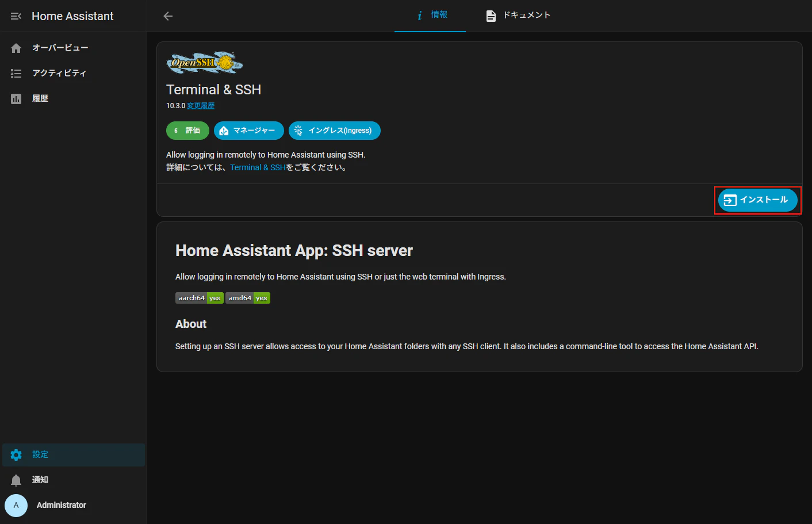This screenshot has height=524, width=812.
Task: Click the OpenSSH logo image
Action: [205, 63]
